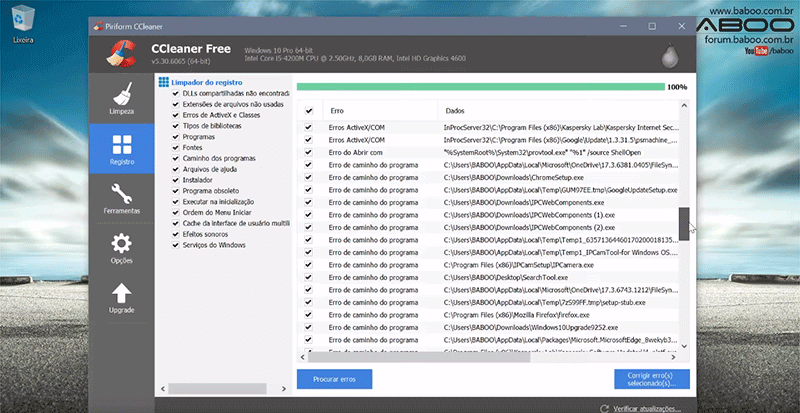The width and height of the screenshot is (800, 413).
Task: Uncheck the Erro do Abrir com row
Action: pyautogui.click(x=308, y=152)
